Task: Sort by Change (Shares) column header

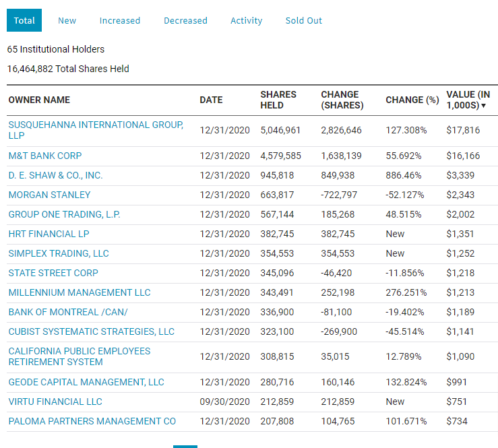Action: click(x=342, y=100)
